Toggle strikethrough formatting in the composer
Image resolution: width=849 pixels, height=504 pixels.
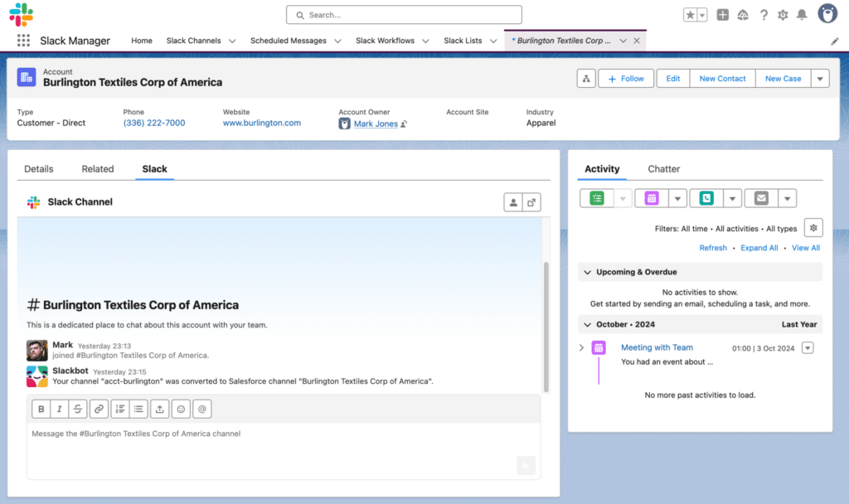pos(78,409)
